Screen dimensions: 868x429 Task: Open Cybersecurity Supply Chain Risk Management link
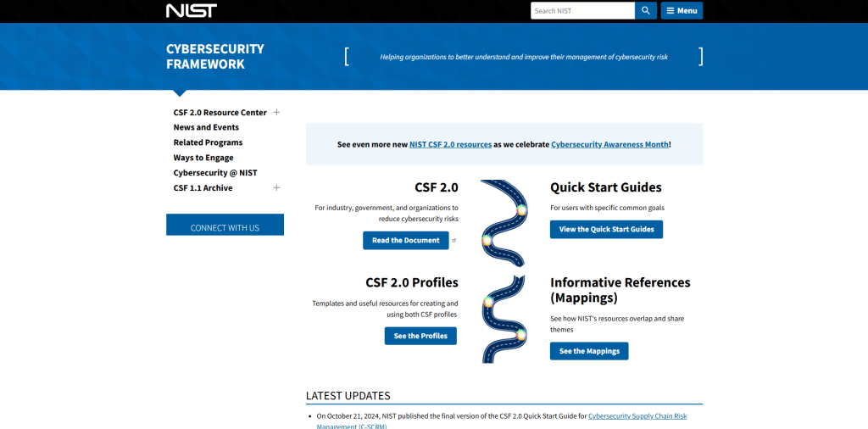point(637,415)
